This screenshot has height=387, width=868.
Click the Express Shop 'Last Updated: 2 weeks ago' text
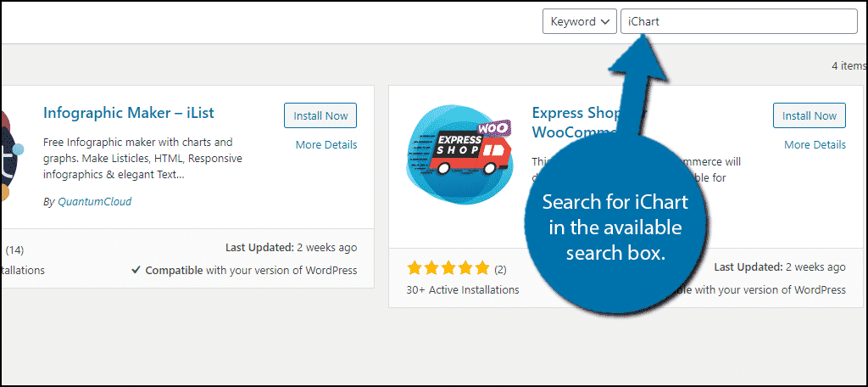point(780,267)
